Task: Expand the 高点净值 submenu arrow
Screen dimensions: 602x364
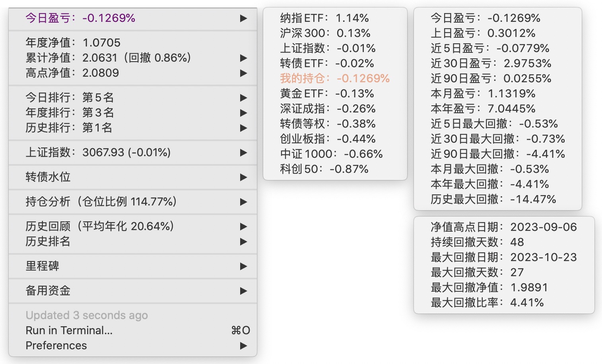Action: click(x=243, y=73)
